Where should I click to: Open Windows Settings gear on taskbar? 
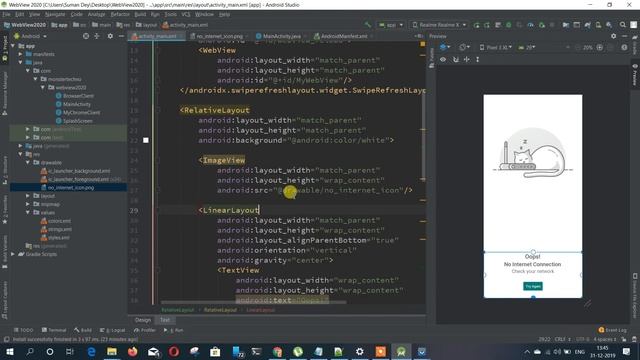coord(360,351)
